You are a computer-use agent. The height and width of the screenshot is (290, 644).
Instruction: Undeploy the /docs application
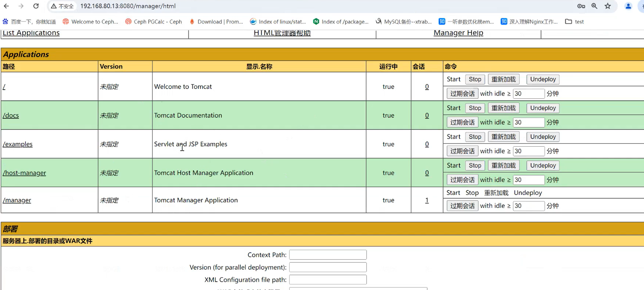[x=543, y=108]
